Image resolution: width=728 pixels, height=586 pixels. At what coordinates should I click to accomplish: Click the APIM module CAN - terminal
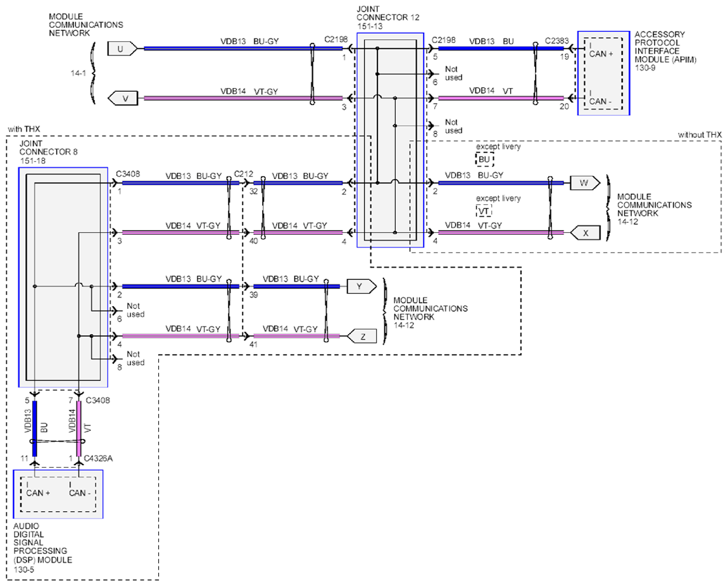pyautogui.click(x=600, y=101)
